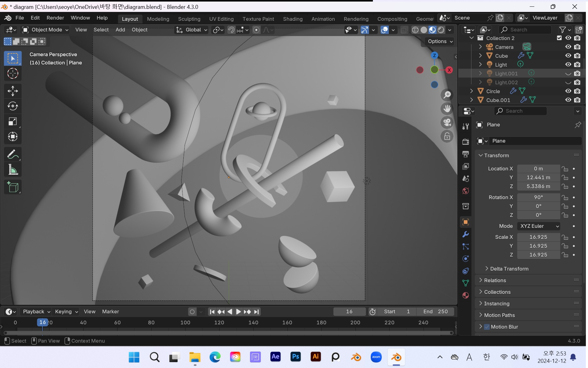
Task: Open the Tool properties tab
Action: pyautogui.click(x=465, y=126)
